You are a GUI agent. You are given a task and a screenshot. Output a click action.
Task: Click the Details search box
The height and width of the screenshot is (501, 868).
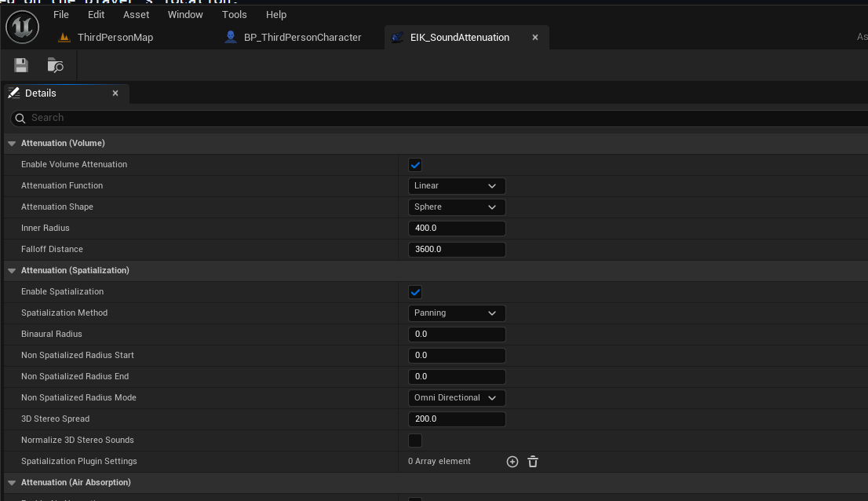[439, 118]
